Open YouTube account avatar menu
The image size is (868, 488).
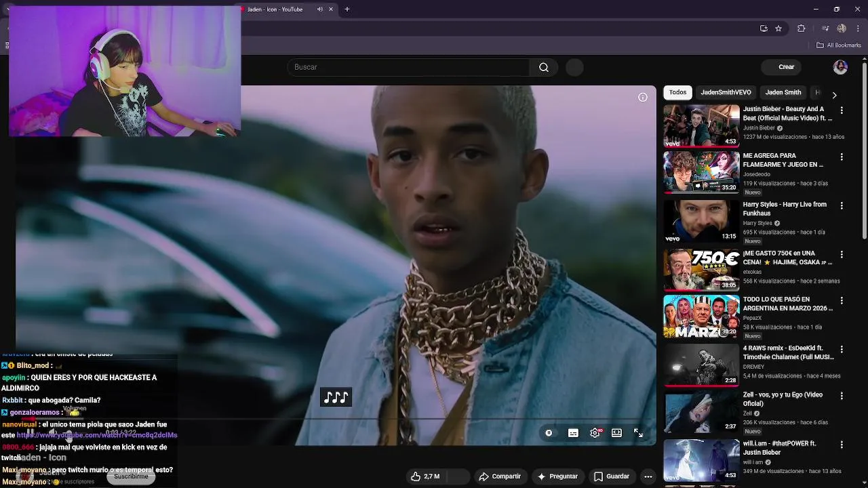(840, 67)
